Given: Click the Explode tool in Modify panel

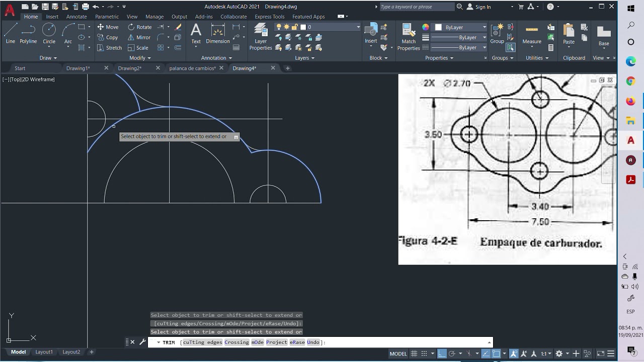Looking at the screenshot, I should click(178, 37).
